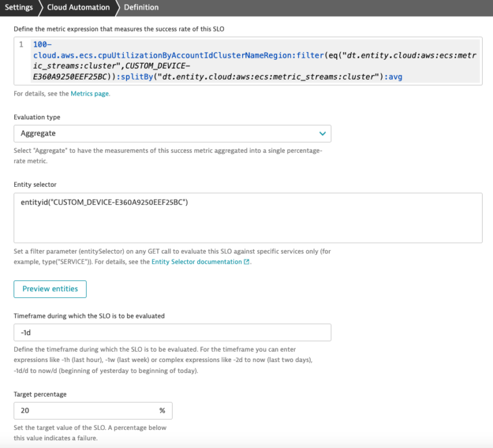The height and width of the screenshot is (448, 493).
Task: Open the Entity Selector documentation link
Action: (x=196, y=262)
